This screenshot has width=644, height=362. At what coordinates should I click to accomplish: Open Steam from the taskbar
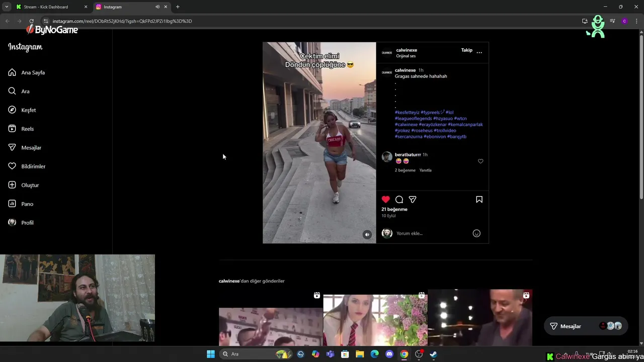[x=433, y=354]
